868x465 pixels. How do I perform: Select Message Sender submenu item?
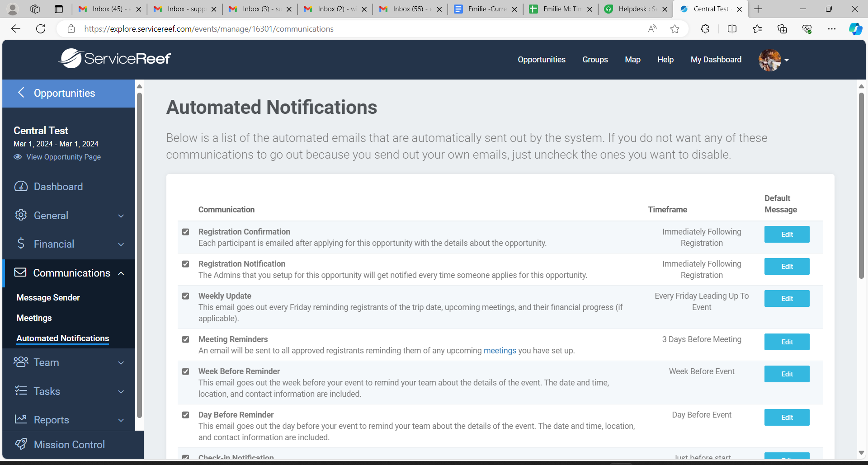pyautogui.click(x=48, y=297)
